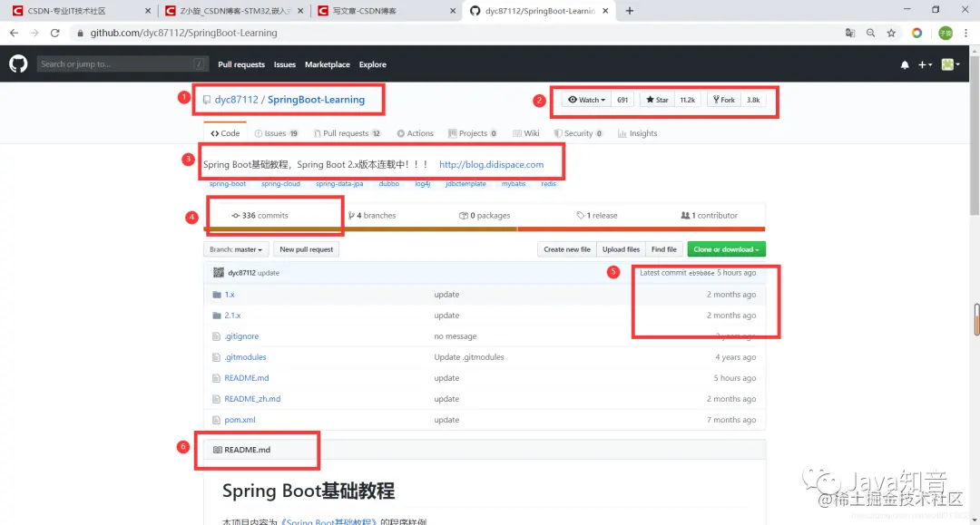Click New pull request button
The image size is (980, 525).
coord(307,249)
